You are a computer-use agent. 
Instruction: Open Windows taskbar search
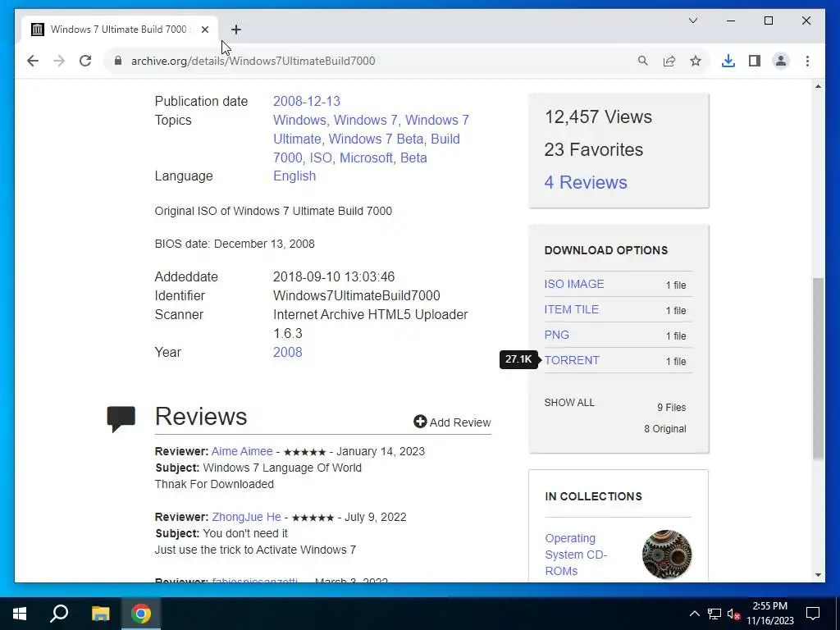click(x=59, y=614)
